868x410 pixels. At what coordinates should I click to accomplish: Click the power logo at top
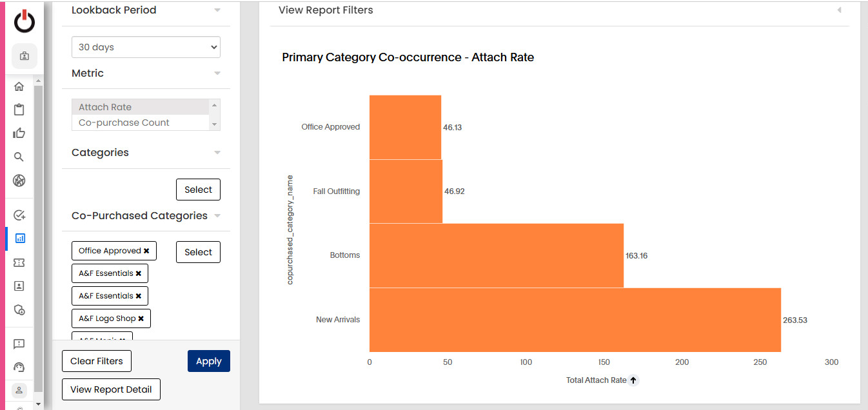click(x=25, y=21)
